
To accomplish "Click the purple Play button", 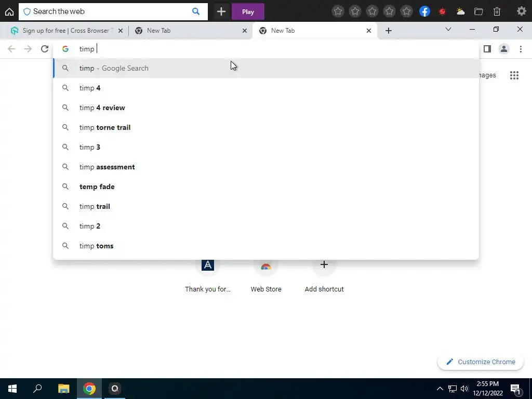I will pos(248,11).
